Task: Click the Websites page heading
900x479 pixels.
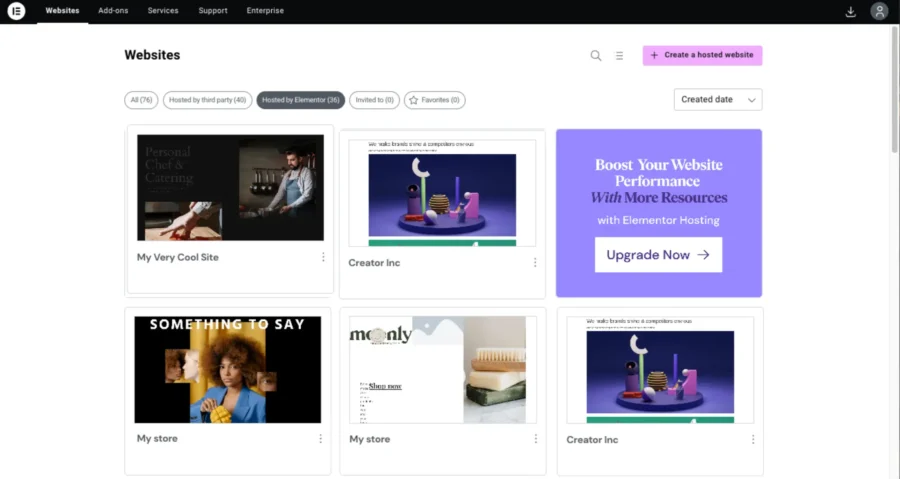Action: point(152,55)
